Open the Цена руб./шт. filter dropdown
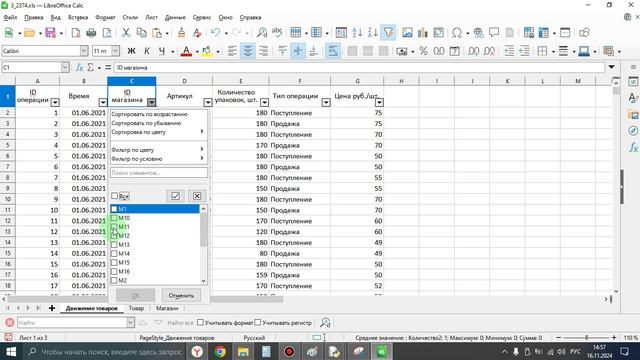The height and width of the screenshot is (360, 640). [379, 102]
